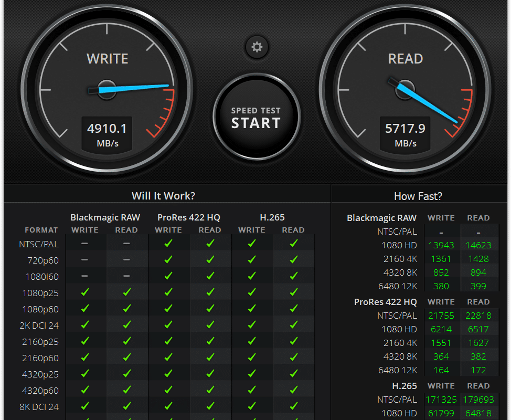The height and width of the screenshot is (420, 511).
Task: Click H.265 1080 HD write value 61799
Action: pyautogui.click(x=441, y=414)
